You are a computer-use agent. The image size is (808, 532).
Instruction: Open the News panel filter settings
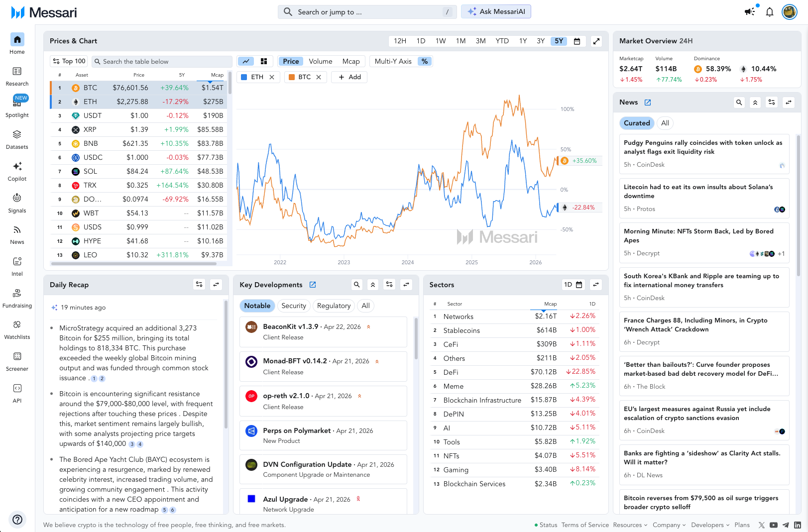772,103
